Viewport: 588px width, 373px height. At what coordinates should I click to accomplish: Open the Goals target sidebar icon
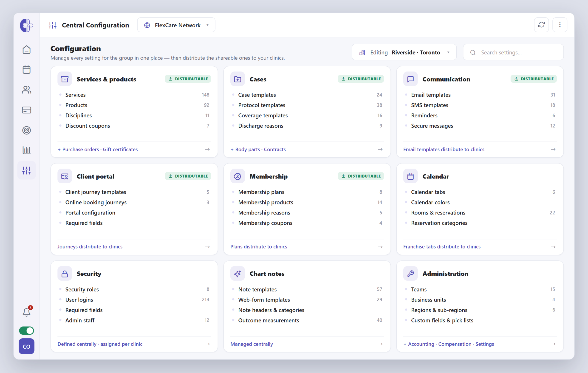click(26, 130)
